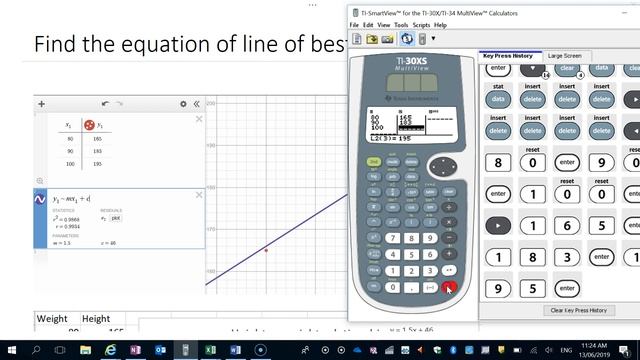Screen dimensions: 640x360
Task: Click the 4 key on the calculator keypad
Action: pos(393,254)
